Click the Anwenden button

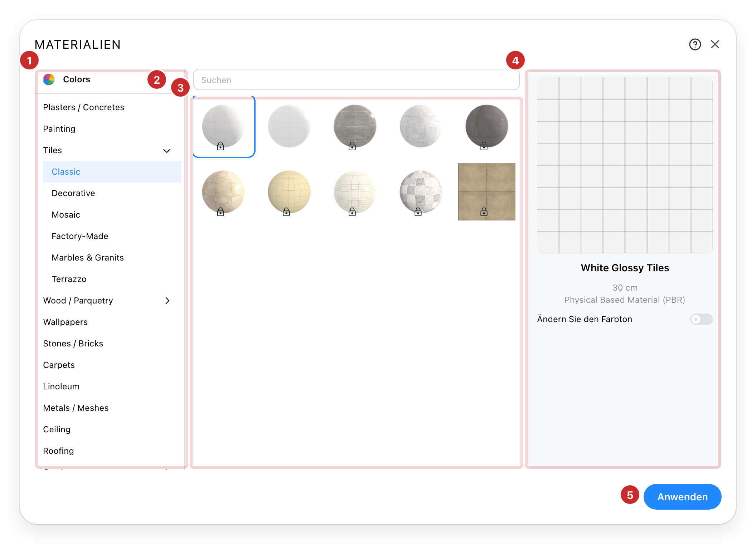[682, 497]
